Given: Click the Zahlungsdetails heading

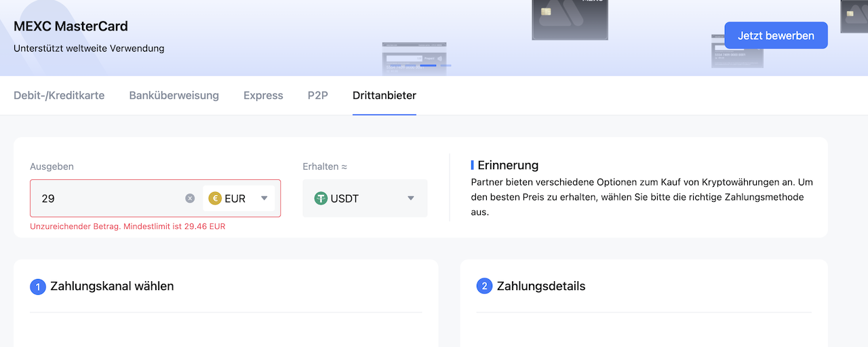Looking at the screenshot, I should [x=541, y=286].
